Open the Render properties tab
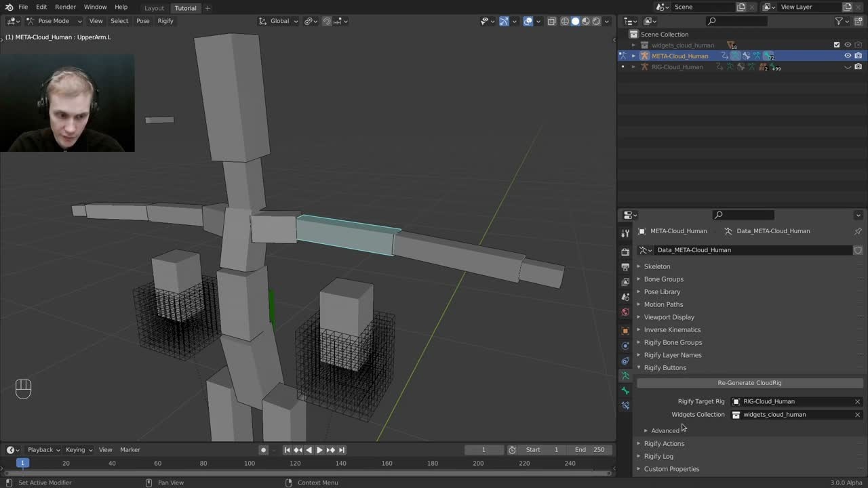The width and height of the screenshot is (868, 488). point(625,251)
